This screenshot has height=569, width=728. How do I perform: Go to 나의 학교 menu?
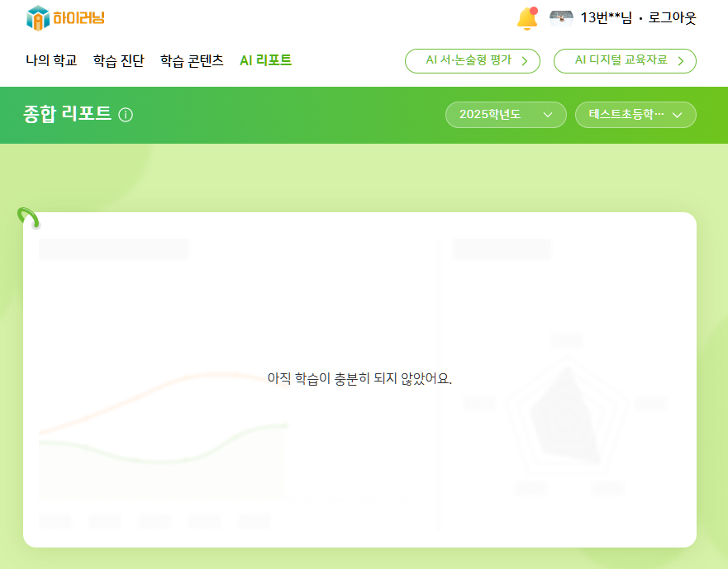51,61
